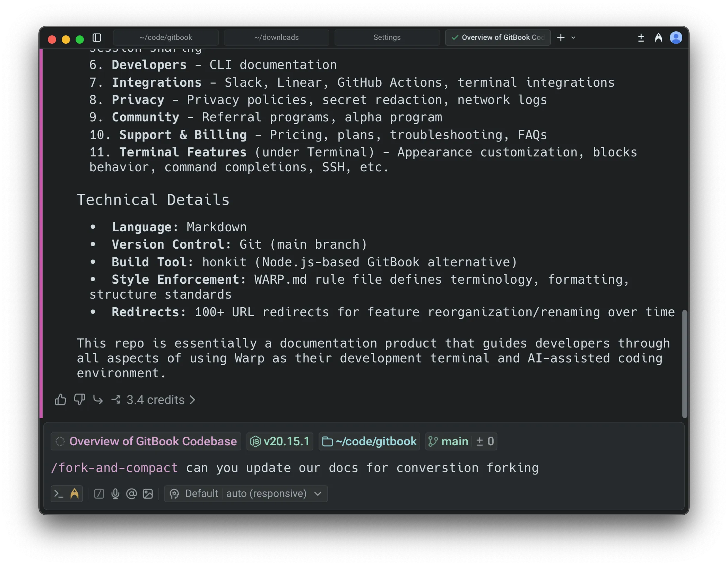Screen dimensions: 728x566
Task: Expand the auto (responsive) model dropdown
Action: pos(317,494)
